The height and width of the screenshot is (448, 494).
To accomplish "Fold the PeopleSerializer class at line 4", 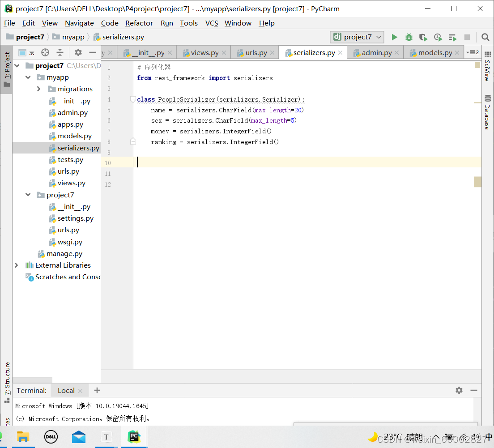I will click(x=133, y=99).
